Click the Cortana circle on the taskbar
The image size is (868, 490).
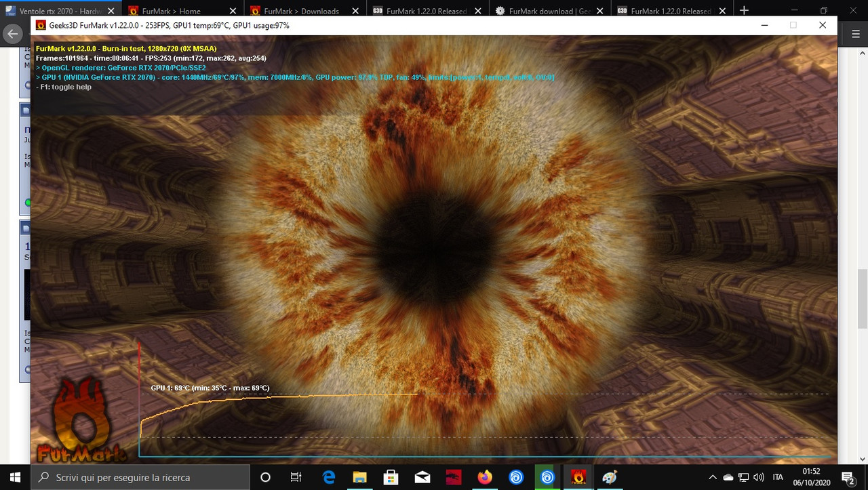point(265,477)
